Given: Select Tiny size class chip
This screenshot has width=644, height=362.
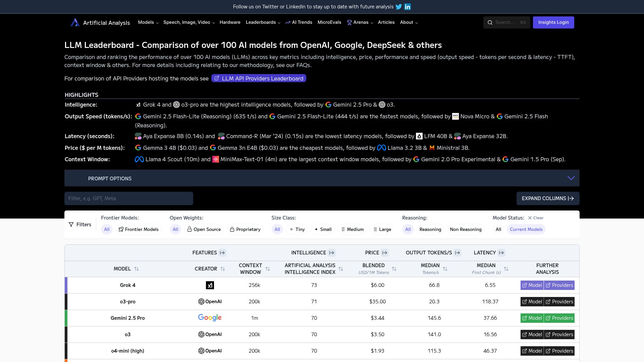Looking at the screenshot, I should click(x=297, y=229).
